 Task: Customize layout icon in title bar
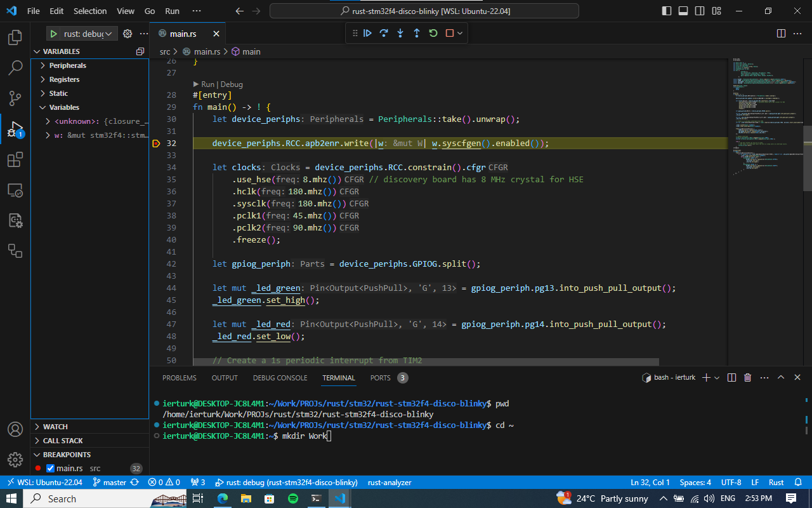[716, 11]
